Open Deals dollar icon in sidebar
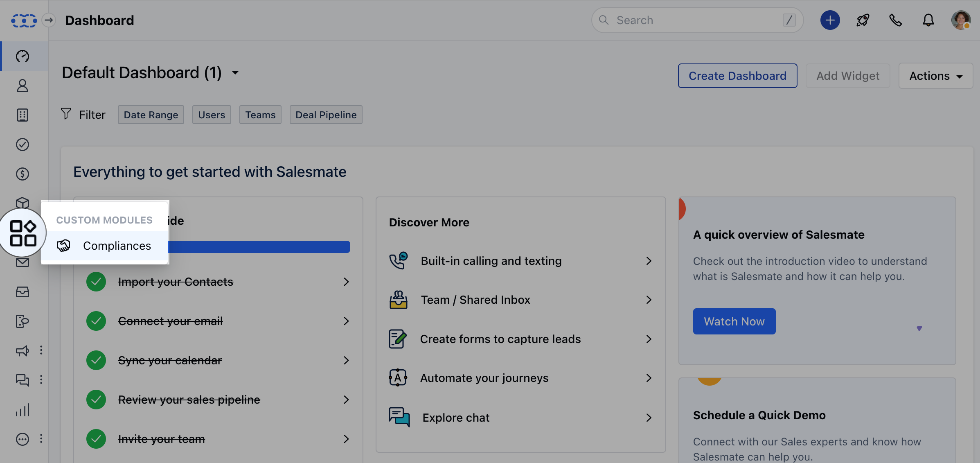Image resolution: width=980 pixels, height=463 pixels. tap(23, 174)
